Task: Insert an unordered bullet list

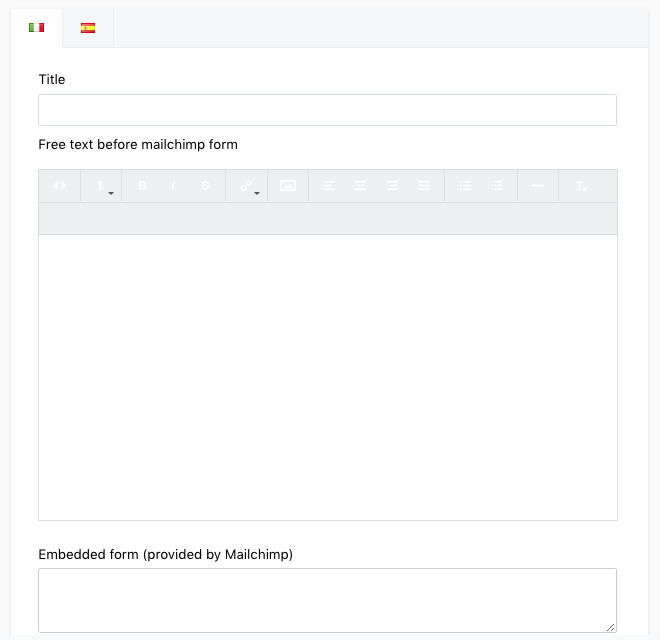Action: coord(465,186)
